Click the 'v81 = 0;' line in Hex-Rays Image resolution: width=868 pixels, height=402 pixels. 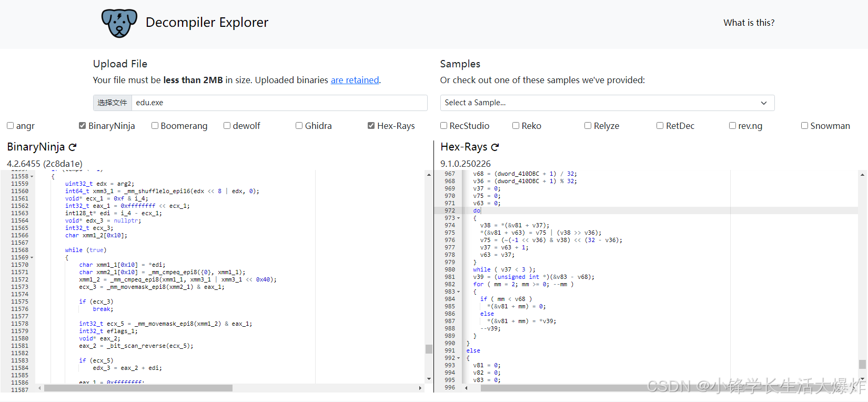[487, 365]
